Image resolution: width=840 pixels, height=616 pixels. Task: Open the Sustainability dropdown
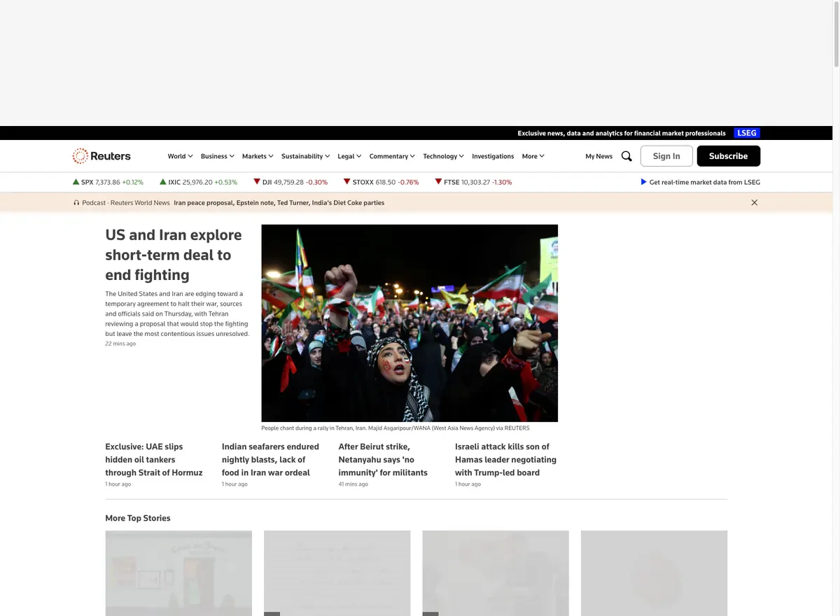(x=305, y=156)
